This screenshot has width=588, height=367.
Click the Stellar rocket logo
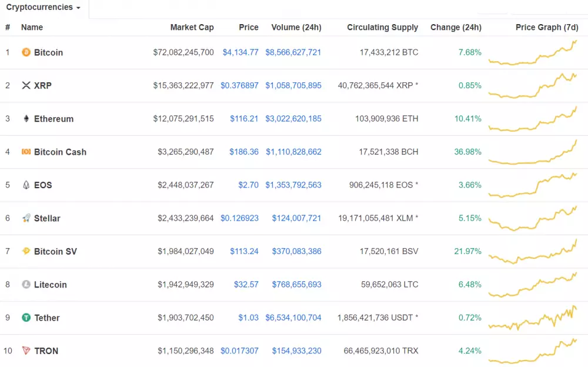25,218
